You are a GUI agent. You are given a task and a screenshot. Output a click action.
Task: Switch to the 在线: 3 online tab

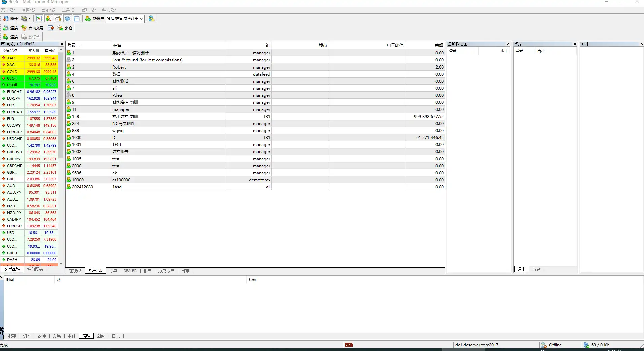click(x=75, y=271)
